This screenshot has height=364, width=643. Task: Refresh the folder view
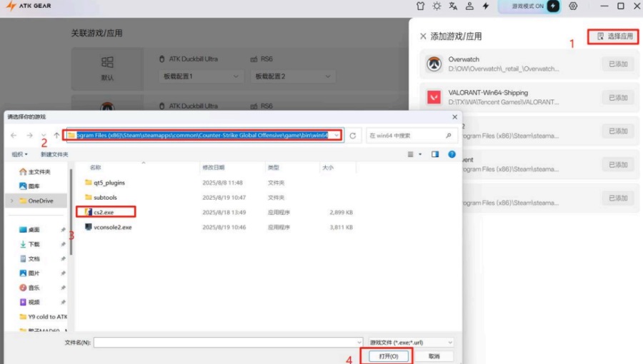[x=353, y=136]
